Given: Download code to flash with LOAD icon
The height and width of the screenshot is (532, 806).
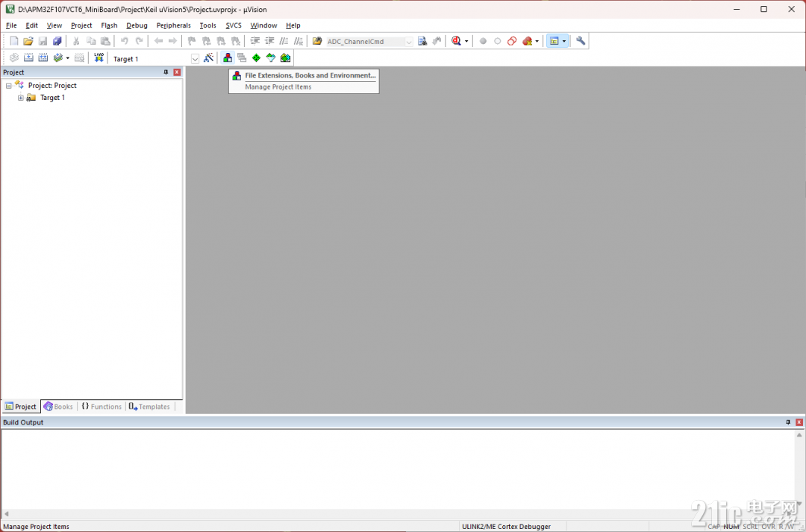Looking at the screenshot, I should pyautogui.click(x=99, y=58).
